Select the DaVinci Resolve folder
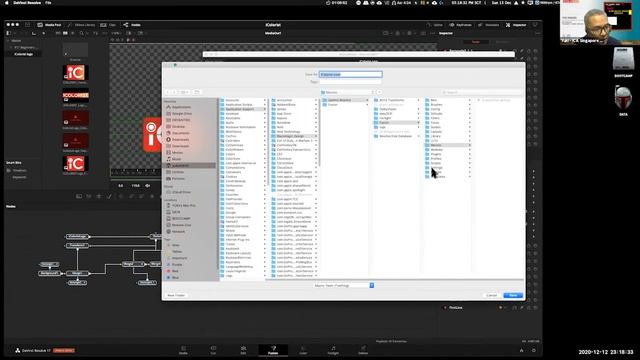640x360 pixels. (x=345, y=100)
